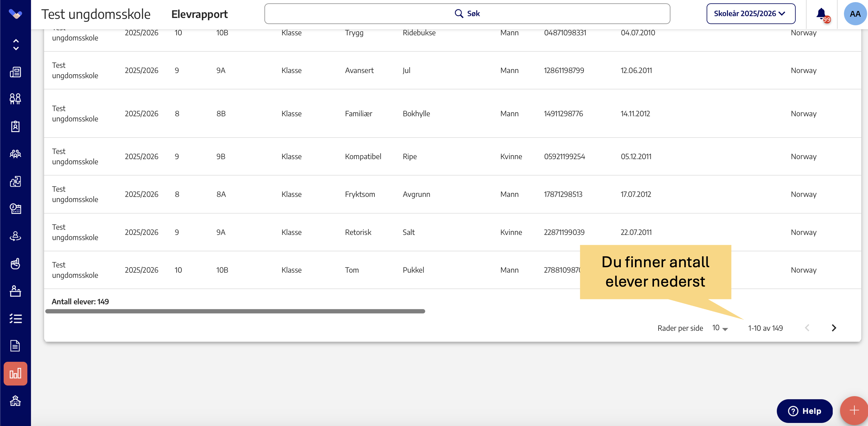Click the table's horizontal scrollbar
This screenshot has width=868, height=426.
(235, 311)
